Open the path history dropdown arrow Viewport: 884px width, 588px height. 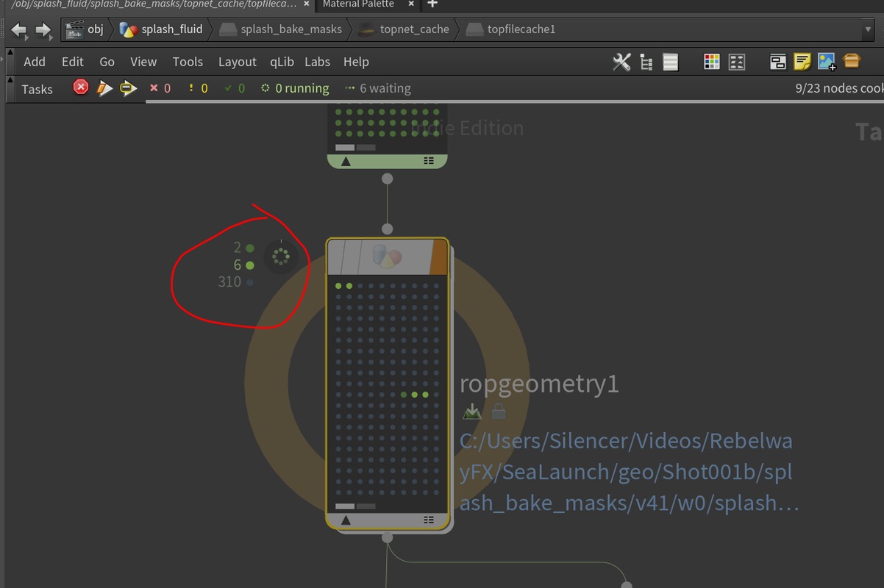(x=869, y=30)
